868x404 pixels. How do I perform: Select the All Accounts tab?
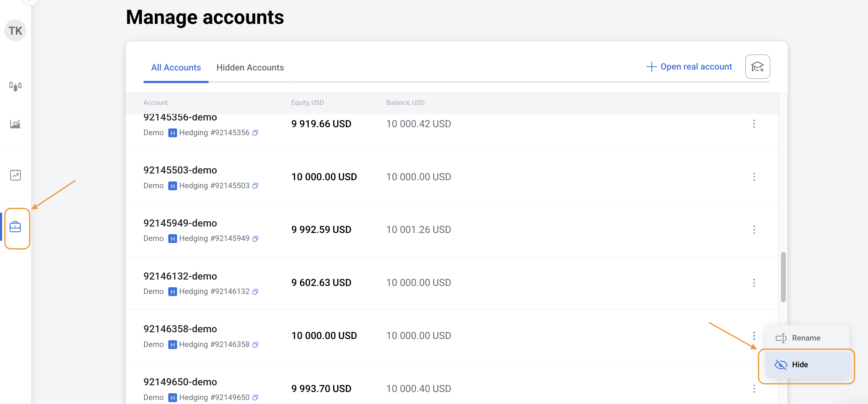(x=176, y=67)
